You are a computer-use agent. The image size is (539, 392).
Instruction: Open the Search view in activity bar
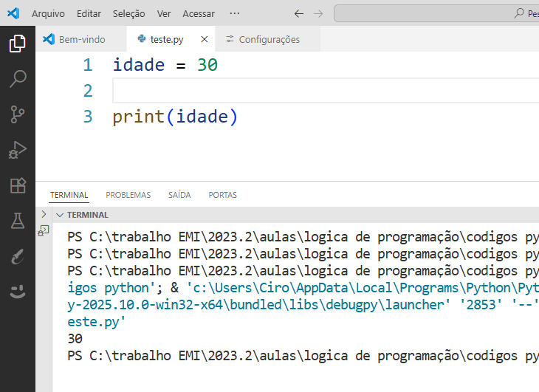[17, 79]
